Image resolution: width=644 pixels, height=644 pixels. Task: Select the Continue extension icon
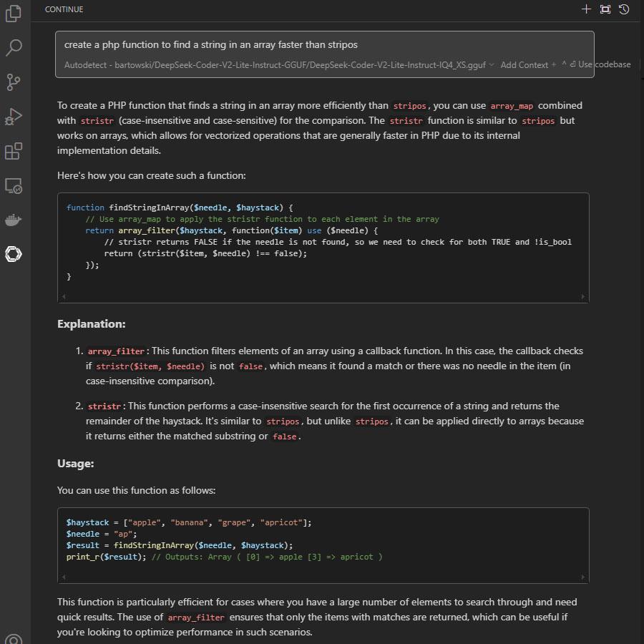14,254
